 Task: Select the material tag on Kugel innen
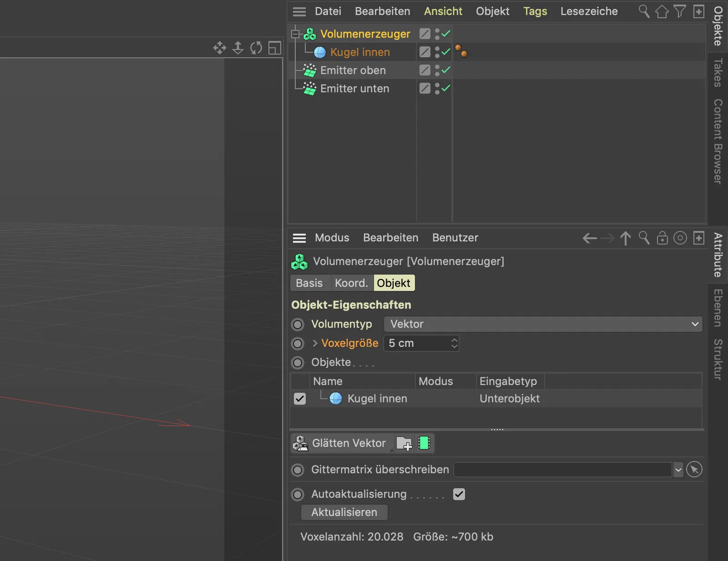pyautogui.click(x=461, y=51)
